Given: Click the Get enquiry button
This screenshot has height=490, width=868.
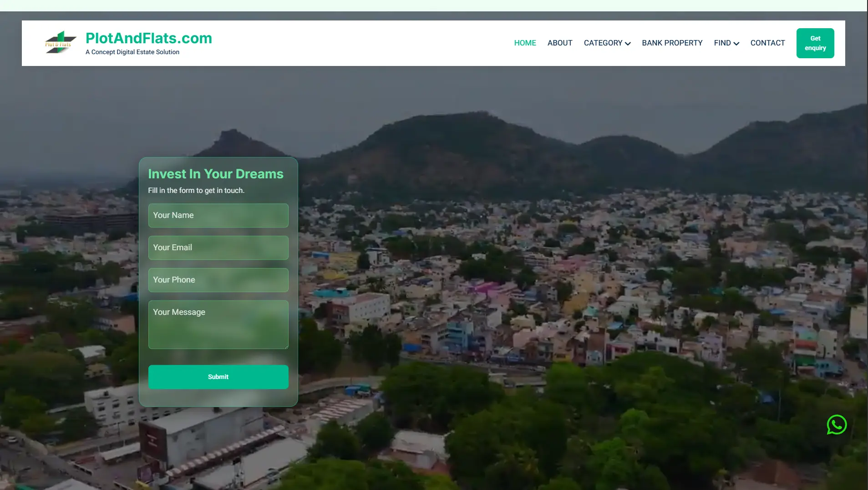Looking at the screenshot, I should click(x=815, y=43).
